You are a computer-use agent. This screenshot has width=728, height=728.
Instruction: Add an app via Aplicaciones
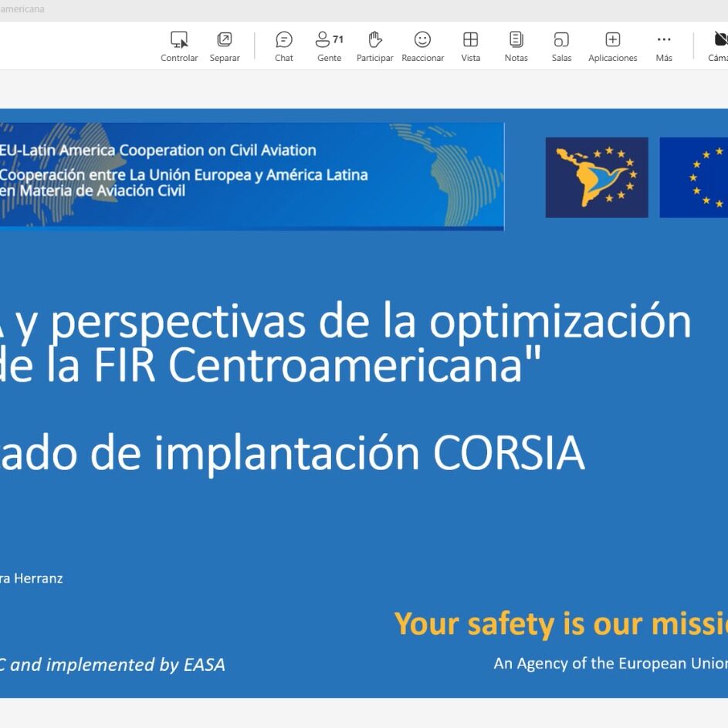click(x=612, y=40)
